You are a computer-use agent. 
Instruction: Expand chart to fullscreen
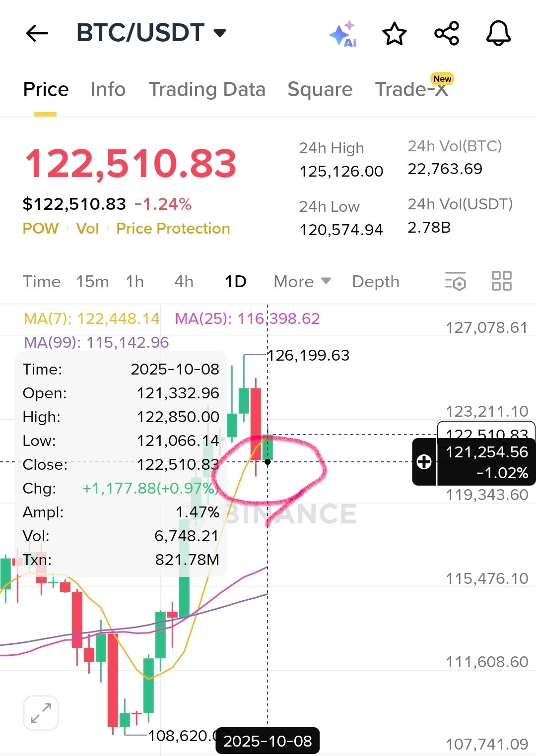(x=41, y=713)
